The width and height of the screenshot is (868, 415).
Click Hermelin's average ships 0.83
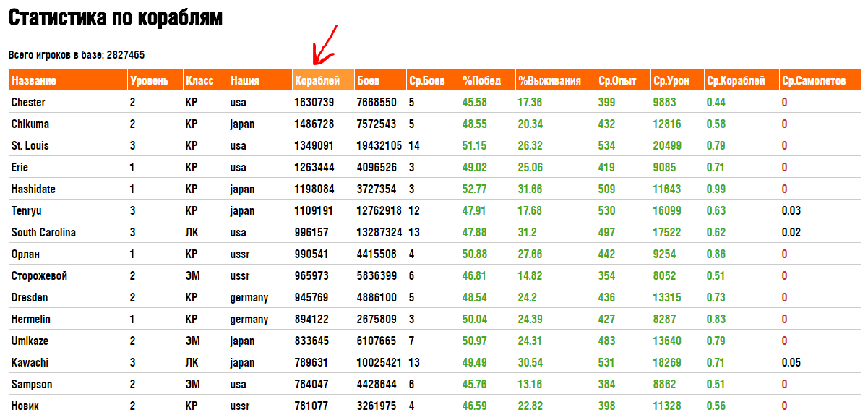tap(716, 320)
